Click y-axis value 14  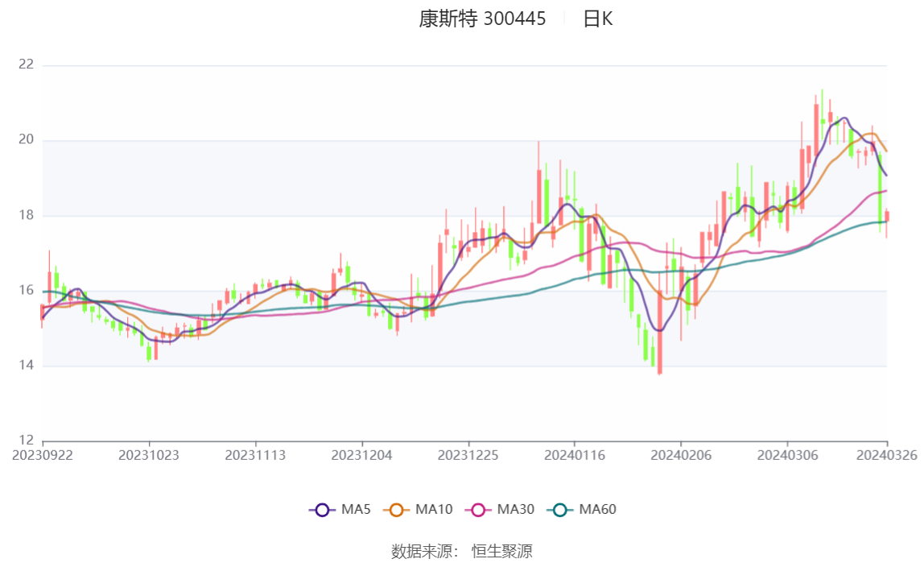26,365
